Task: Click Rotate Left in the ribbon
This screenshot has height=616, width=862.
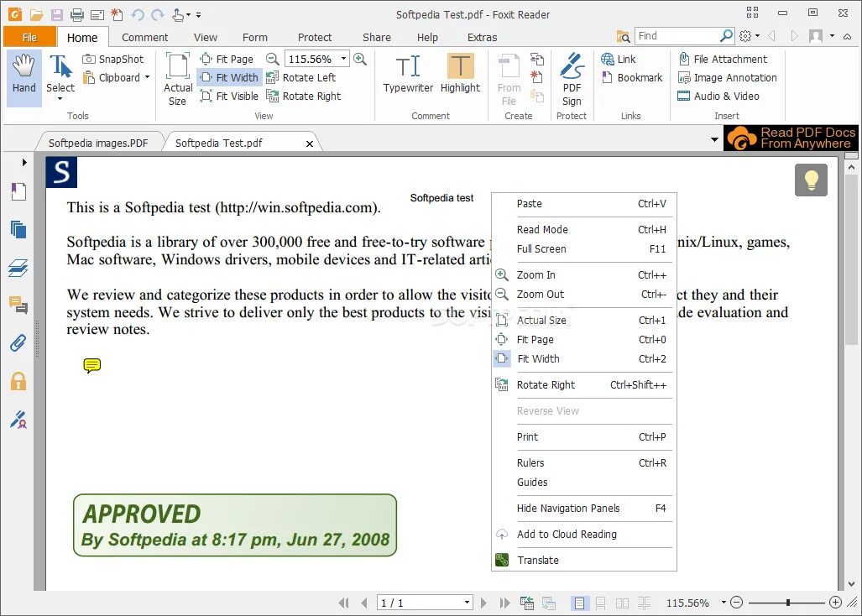Action: (x=300, y=77)
